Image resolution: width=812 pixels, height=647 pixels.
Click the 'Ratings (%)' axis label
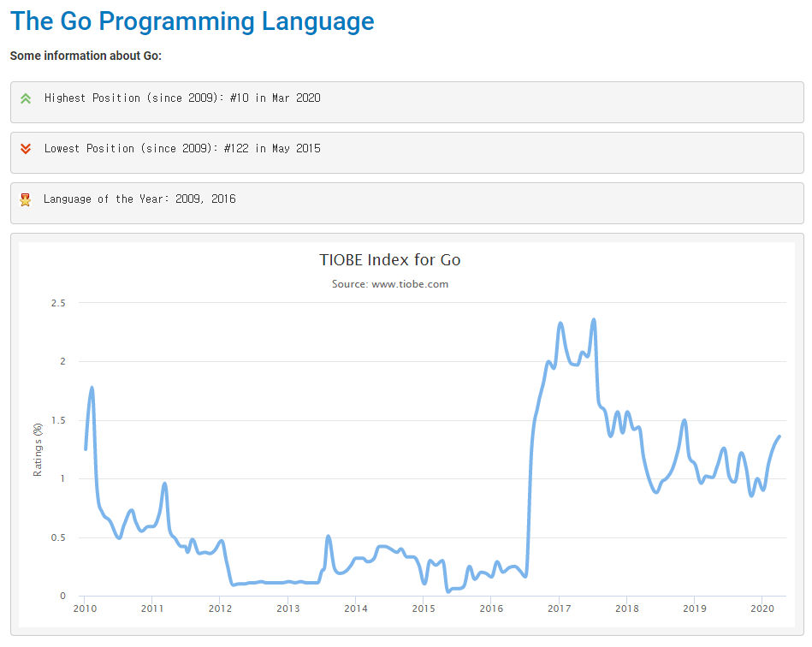click(38, 449)
